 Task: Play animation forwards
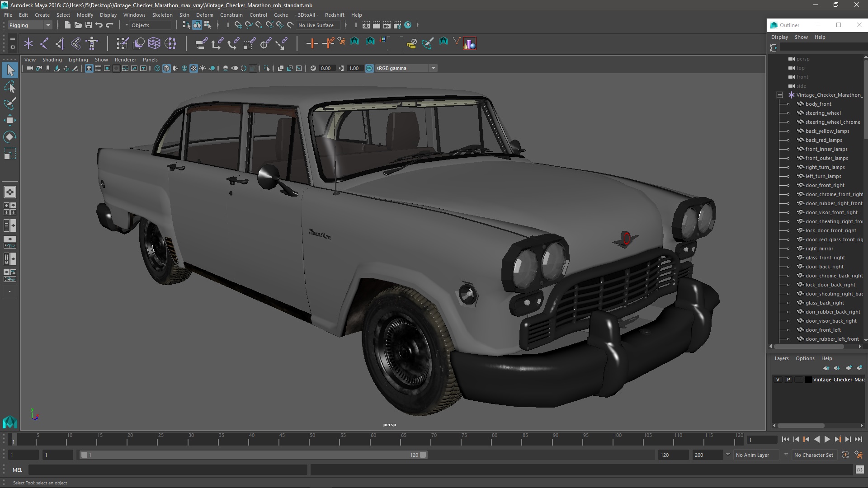pos(827,439)
